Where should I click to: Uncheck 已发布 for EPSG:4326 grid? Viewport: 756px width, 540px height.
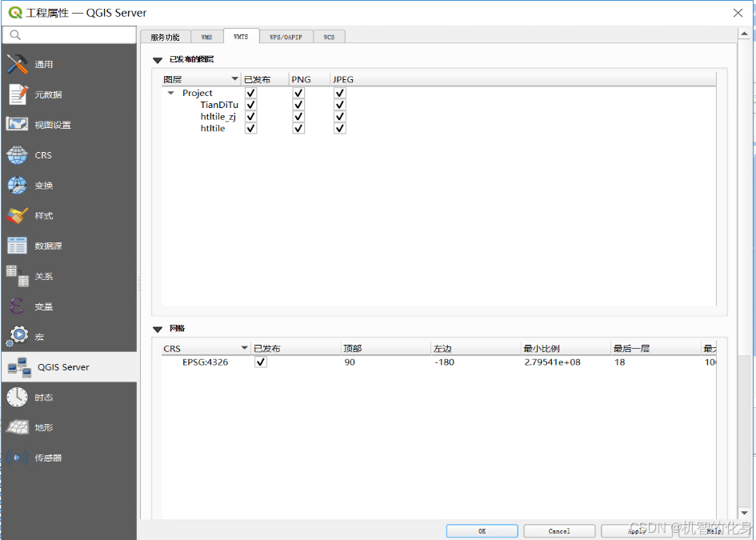click(x=261, y=362)
